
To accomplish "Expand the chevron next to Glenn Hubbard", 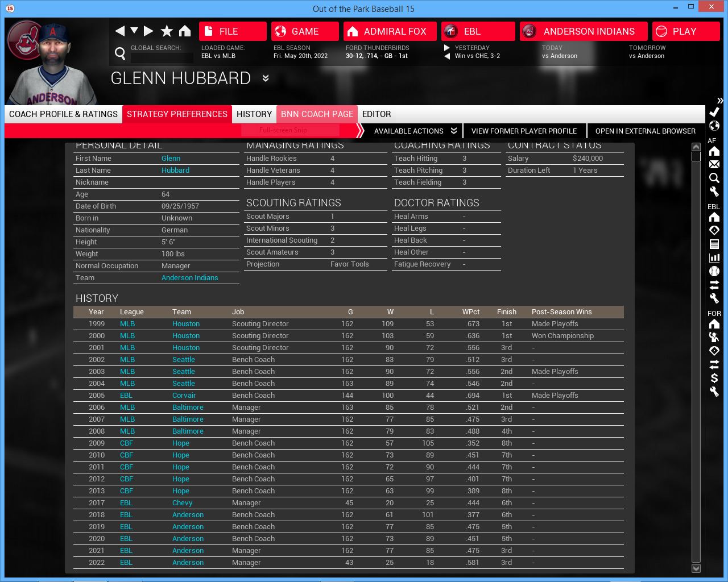I will [265, 78].
